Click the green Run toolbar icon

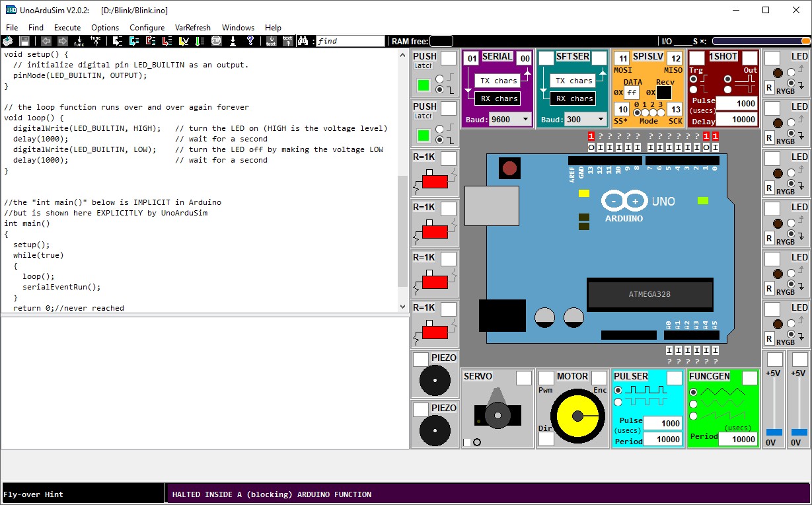point(200,41)
